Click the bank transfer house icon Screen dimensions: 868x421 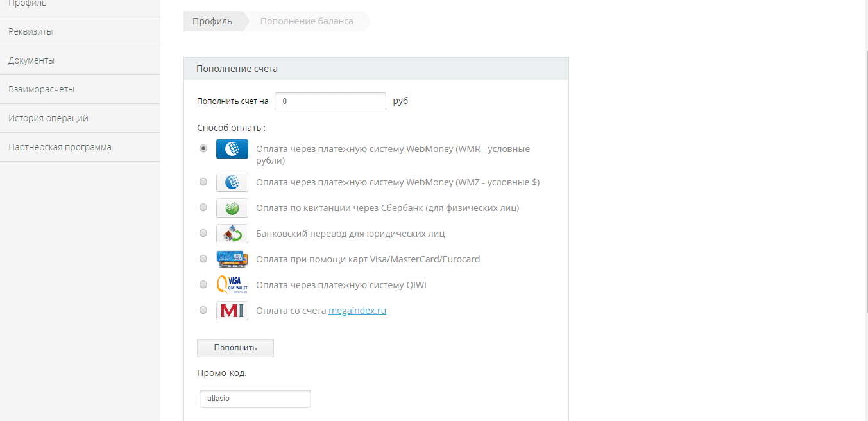(232, 234)
